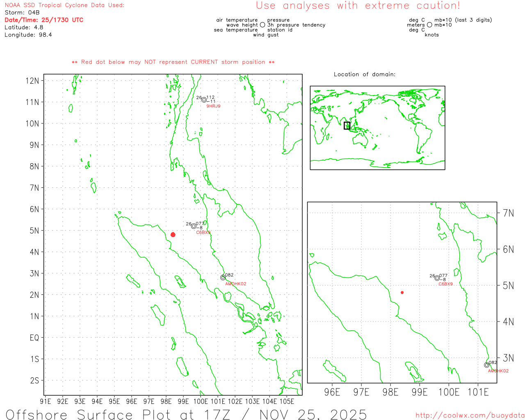Click the Date/Time 25/1730 UTC text
Viewport: 525px width, 420px height.
44,20
